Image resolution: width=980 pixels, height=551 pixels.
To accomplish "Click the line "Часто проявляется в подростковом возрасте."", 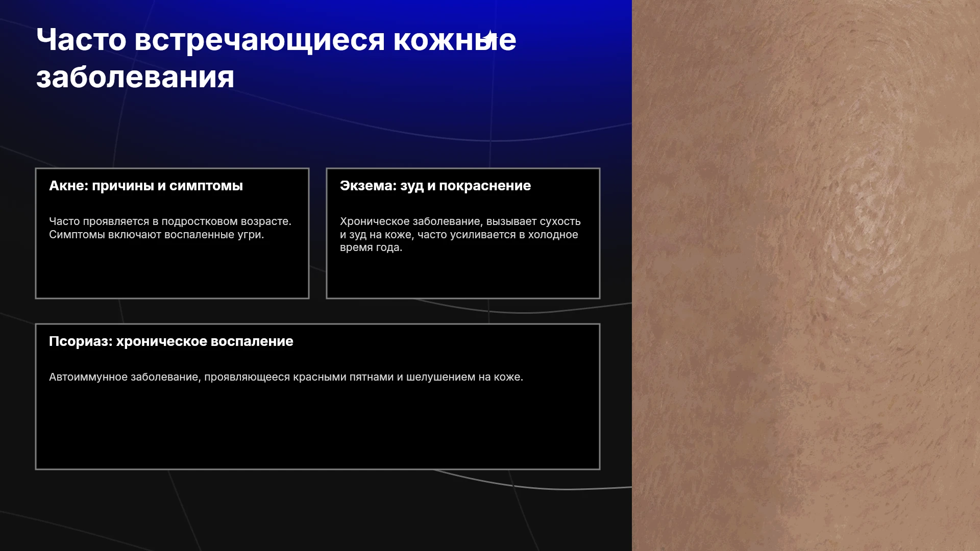I will coord(170,221).
